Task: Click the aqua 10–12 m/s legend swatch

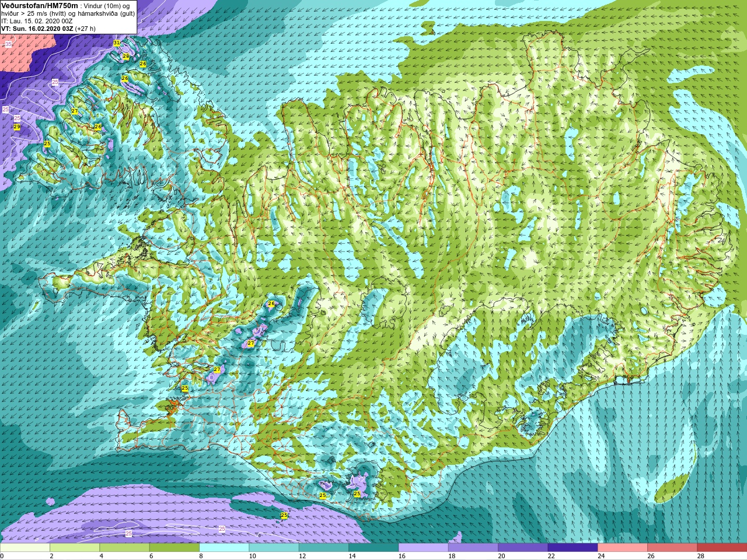Action: pos(274,548)
